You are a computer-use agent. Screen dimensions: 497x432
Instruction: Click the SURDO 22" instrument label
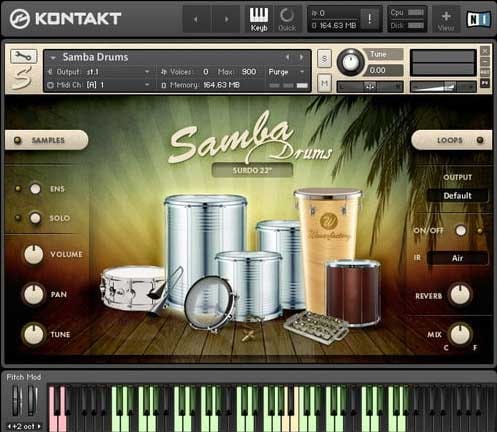click(x=252, y=171)
